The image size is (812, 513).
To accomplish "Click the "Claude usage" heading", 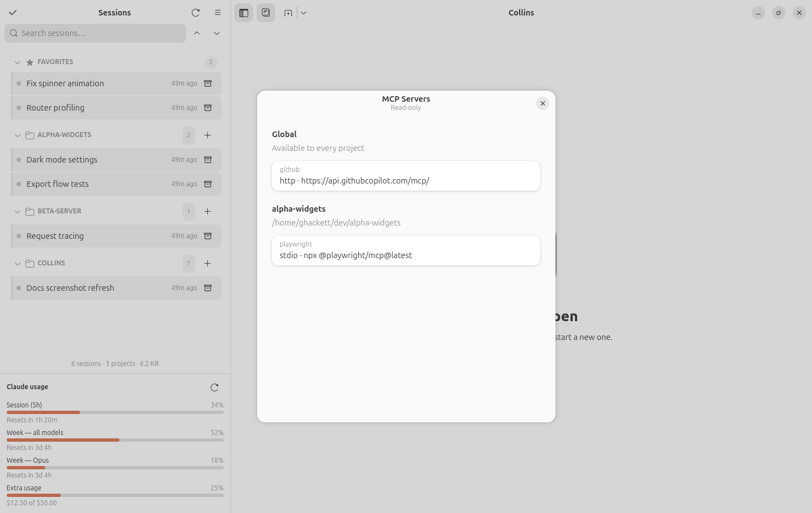I will (x=27, y=387).
